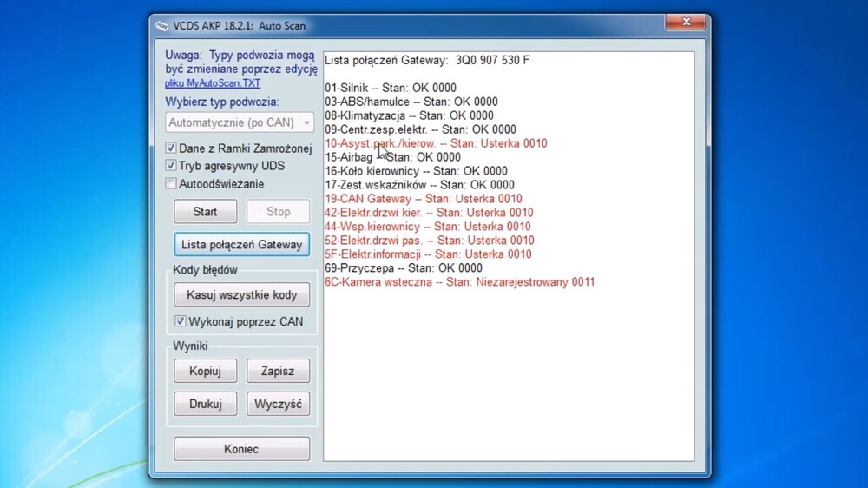Click the VCDS app icon in title bar
This screenshot has width=868, height=488.
161,26
